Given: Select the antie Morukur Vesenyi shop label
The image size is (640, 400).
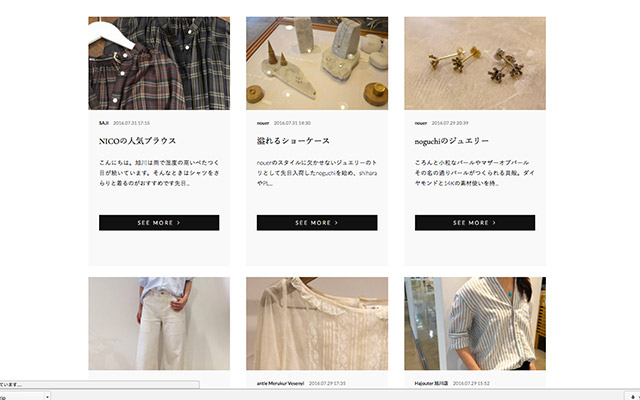Looking at the screenshot, I should (280, 383).
